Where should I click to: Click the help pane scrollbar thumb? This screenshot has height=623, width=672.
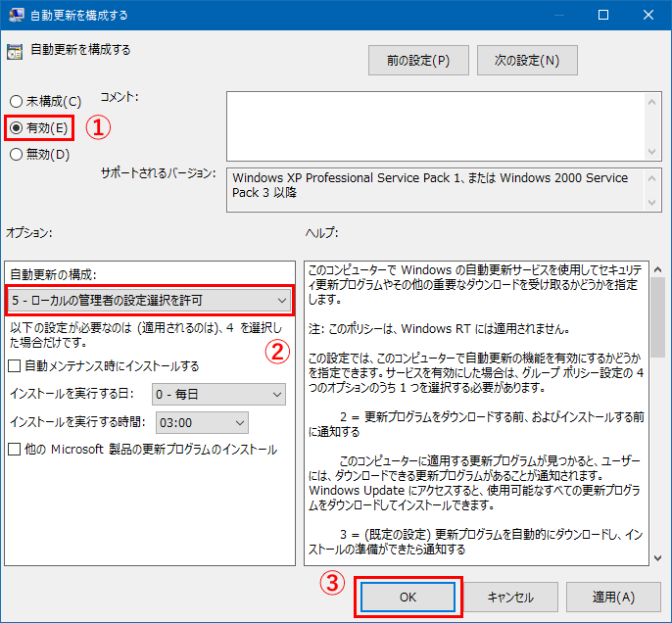(658, 317)
